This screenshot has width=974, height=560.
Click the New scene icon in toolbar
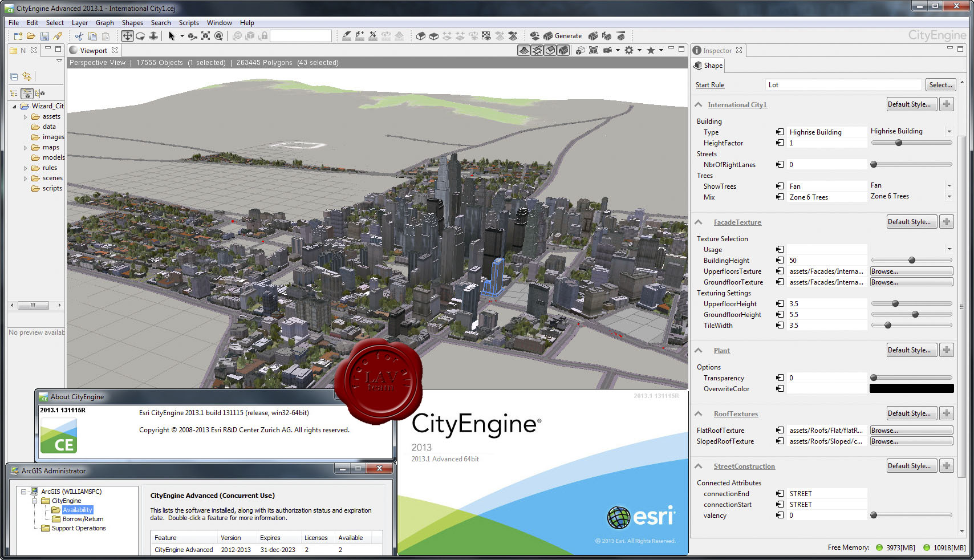pos(18,36)
